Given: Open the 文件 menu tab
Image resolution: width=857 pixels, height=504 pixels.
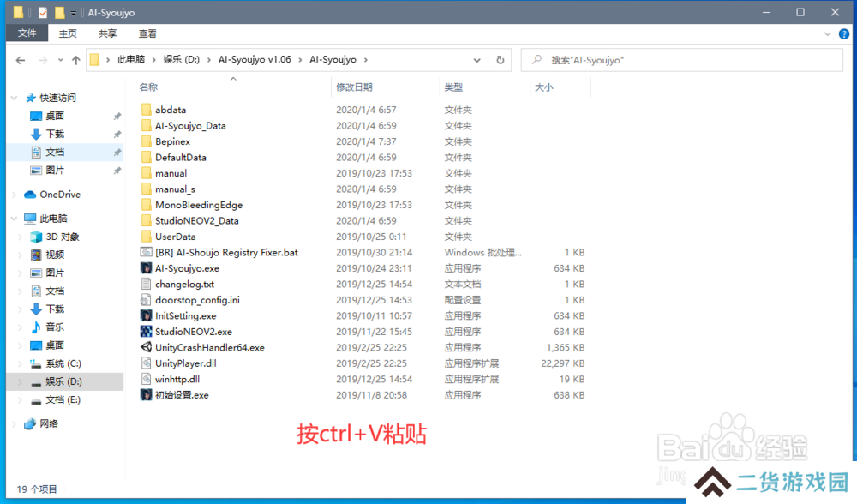Looking at the screenshot, I should (x=27, y=33).
